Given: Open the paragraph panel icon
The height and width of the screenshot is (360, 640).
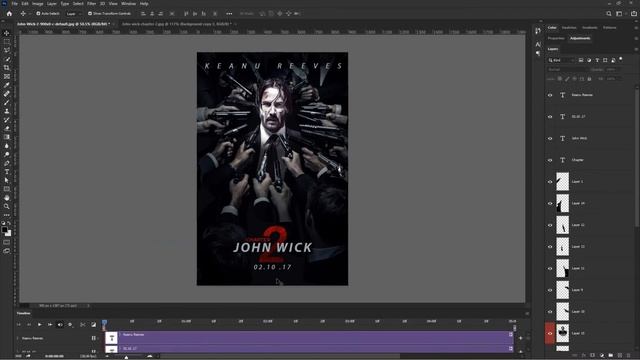Looking at the screenshot, I should [x=538, y=53].
